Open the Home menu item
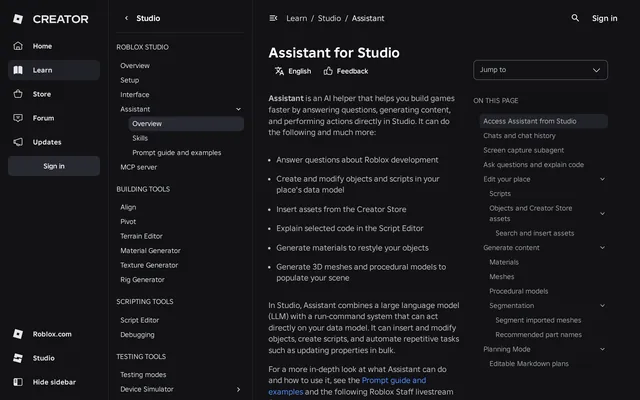640x400 pixels. (54, 46)
